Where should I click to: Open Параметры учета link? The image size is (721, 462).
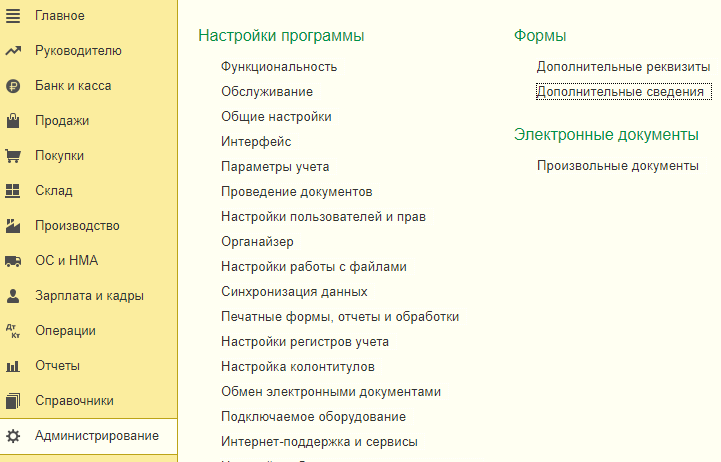tap(275, 167)
